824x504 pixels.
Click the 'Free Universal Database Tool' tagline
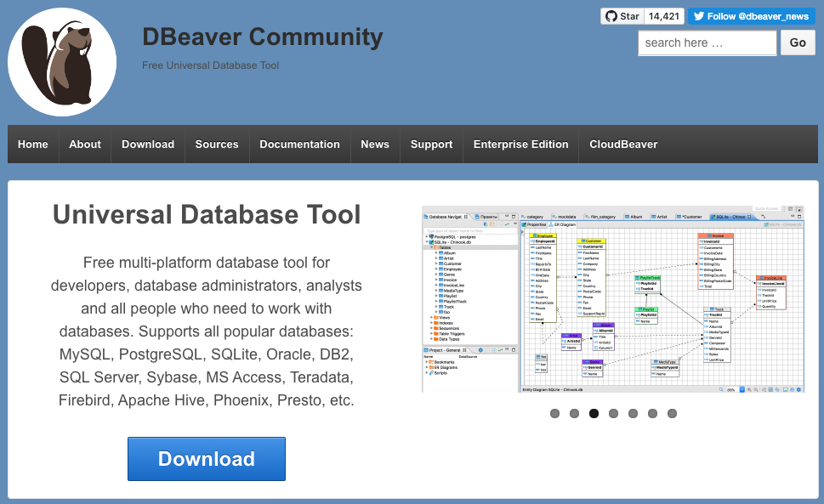(x=210, y=65)
